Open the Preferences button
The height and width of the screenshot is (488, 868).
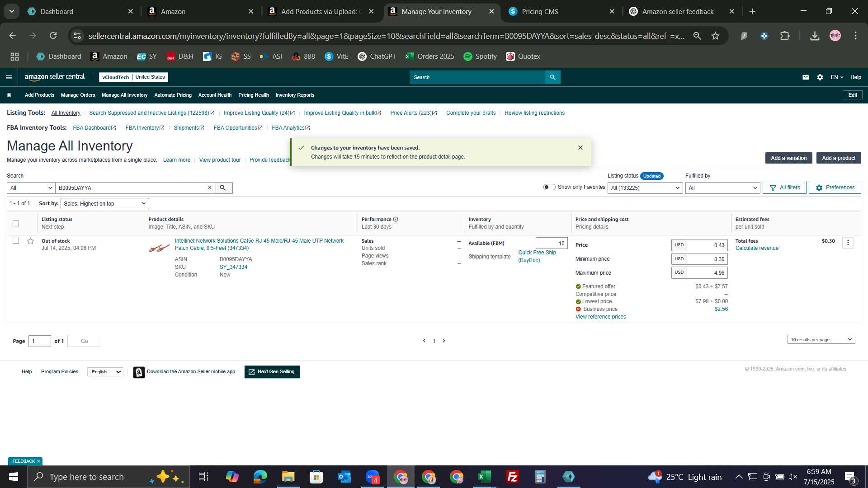coord(835,188)
